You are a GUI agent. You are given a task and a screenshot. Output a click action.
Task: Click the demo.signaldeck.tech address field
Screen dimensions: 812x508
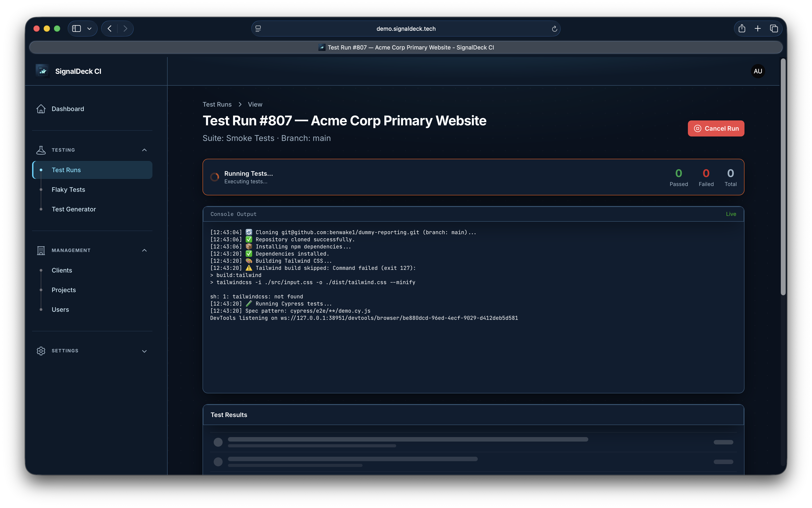tap(406, 29)
